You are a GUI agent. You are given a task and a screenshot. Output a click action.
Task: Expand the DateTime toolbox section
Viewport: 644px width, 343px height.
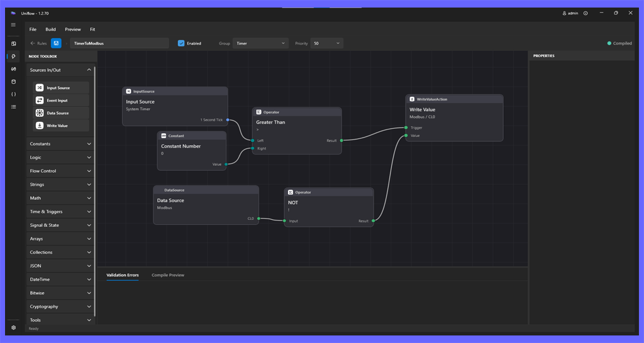coord(60,280)
